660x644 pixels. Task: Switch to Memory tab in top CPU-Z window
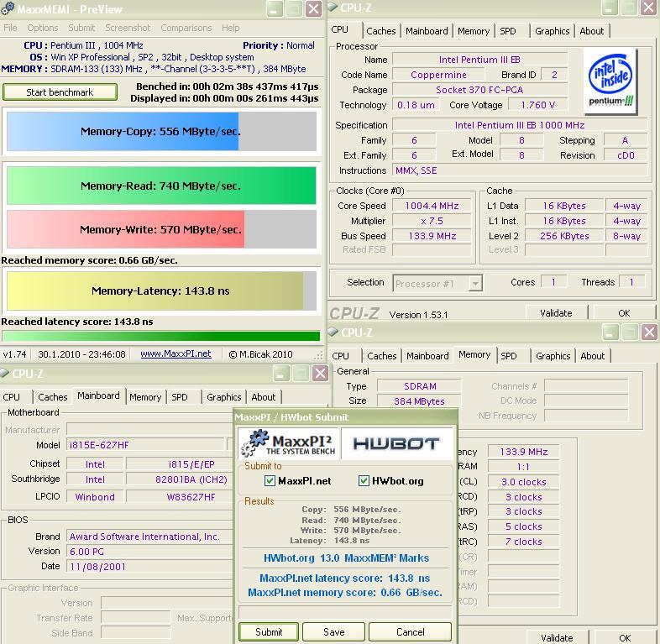(x=474, y=31)
